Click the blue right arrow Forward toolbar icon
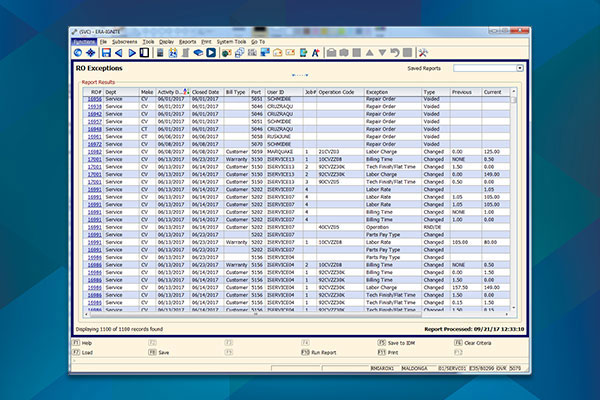The image size is (600, 400). click(131, 52)
